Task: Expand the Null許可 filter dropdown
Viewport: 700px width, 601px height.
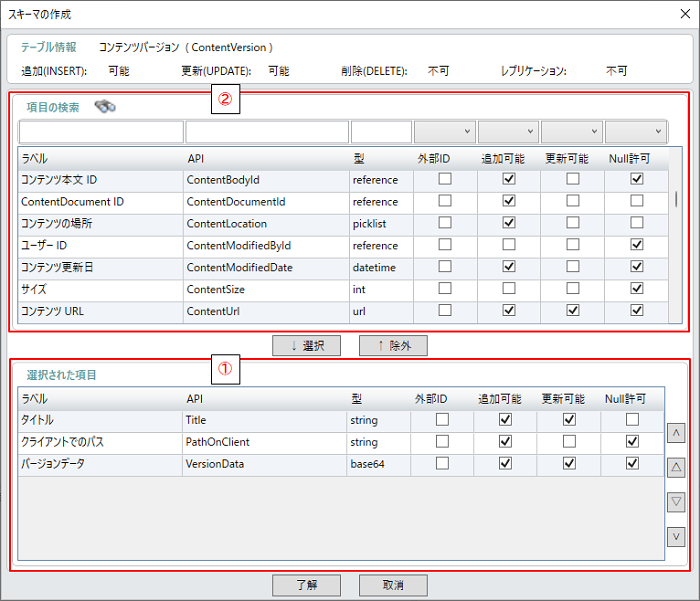Action: 636,132
